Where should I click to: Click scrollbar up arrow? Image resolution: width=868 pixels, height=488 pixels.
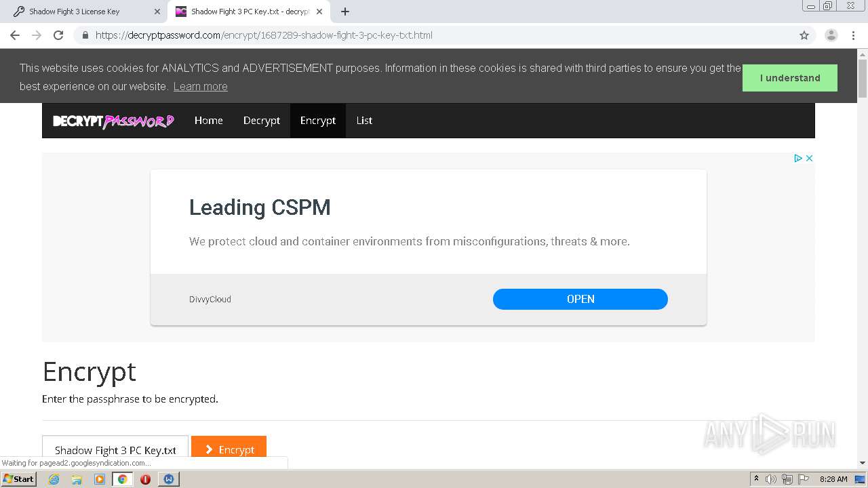click(x=863, y=54)
